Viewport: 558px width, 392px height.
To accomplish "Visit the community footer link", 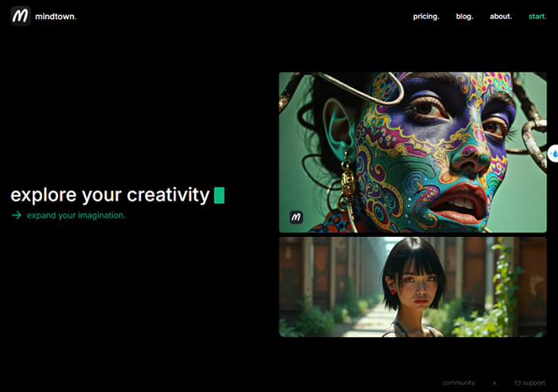I will [x=458, y=382].
